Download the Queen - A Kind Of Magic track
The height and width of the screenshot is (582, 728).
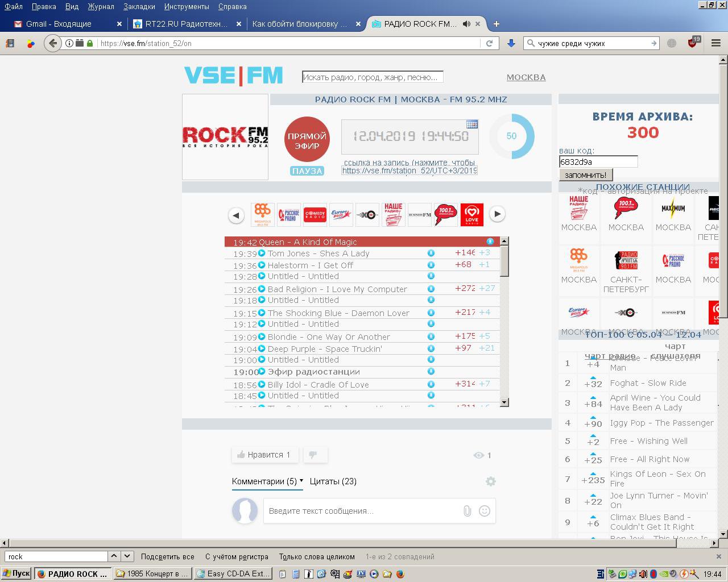tap(490, 242)
